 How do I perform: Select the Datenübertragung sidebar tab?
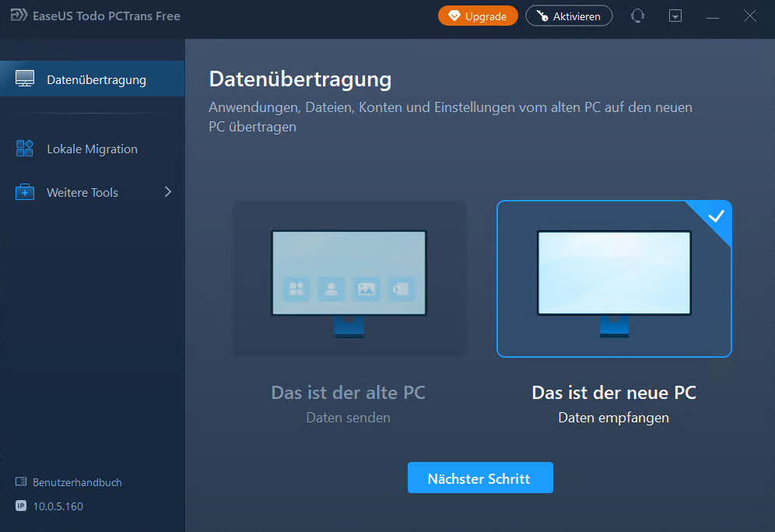pyautogui.click(x=93, y=79)
